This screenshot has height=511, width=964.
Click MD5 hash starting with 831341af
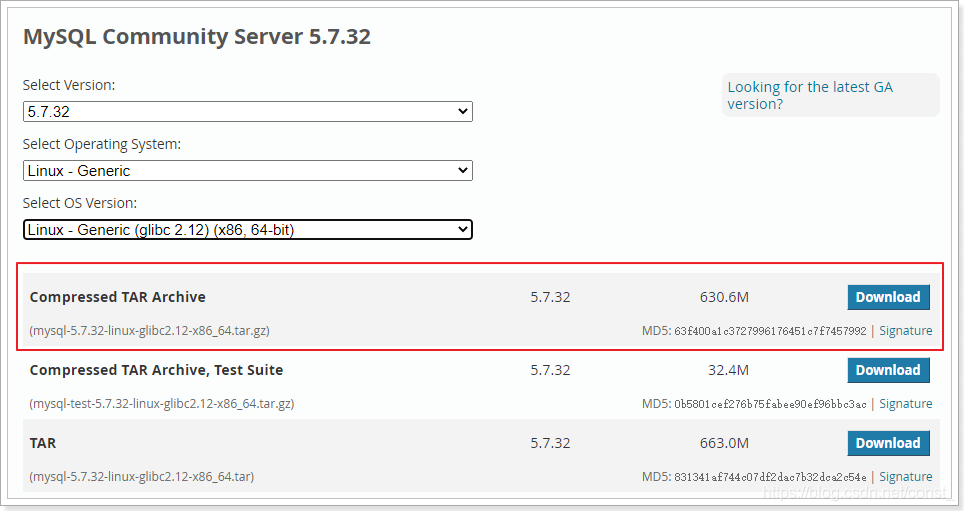click(x=770, y=477)
